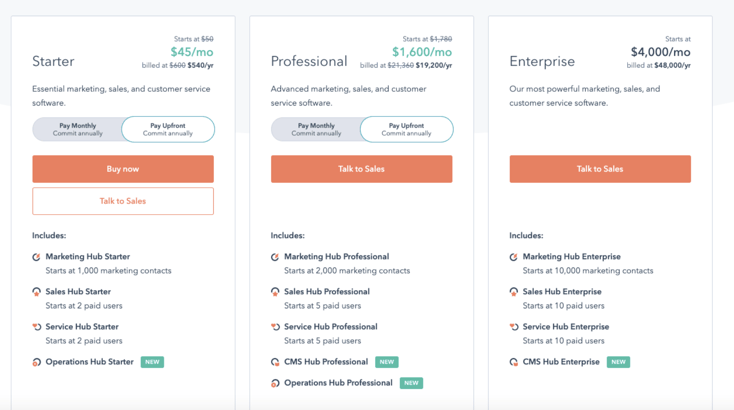734x410 pixels.
Task: Choose Pay Upfront on Professional plan
Action: [x=407, y=130]
